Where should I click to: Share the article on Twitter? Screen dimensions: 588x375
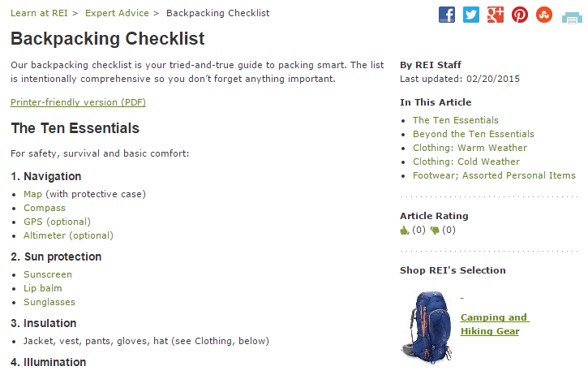coord(471,15)
